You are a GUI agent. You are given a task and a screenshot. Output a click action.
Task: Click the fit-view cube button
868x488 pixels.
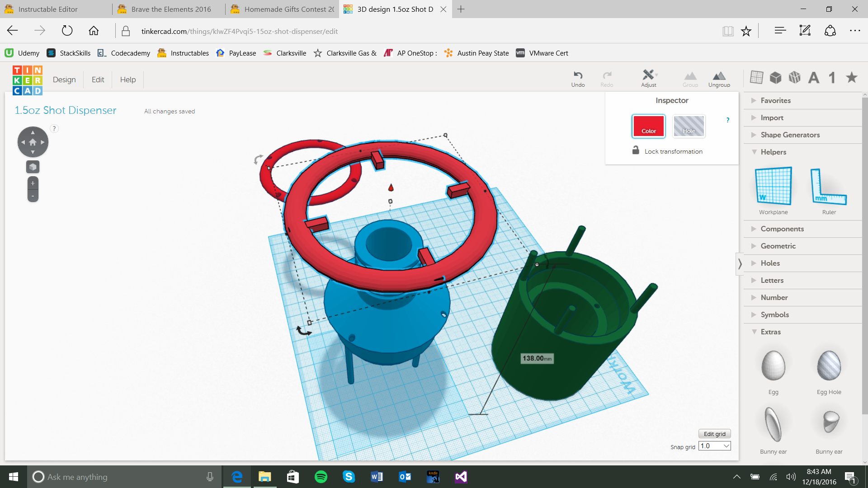coord(33,167)
